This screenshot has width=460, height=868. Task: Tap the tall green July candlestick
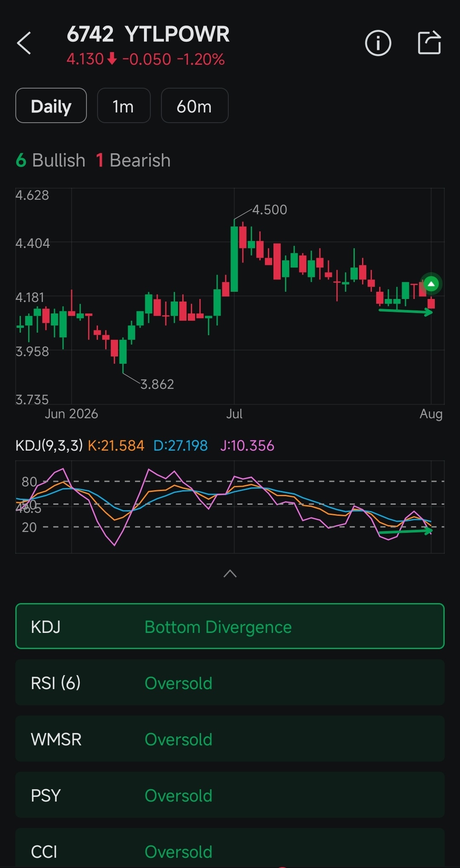[234, 259]
